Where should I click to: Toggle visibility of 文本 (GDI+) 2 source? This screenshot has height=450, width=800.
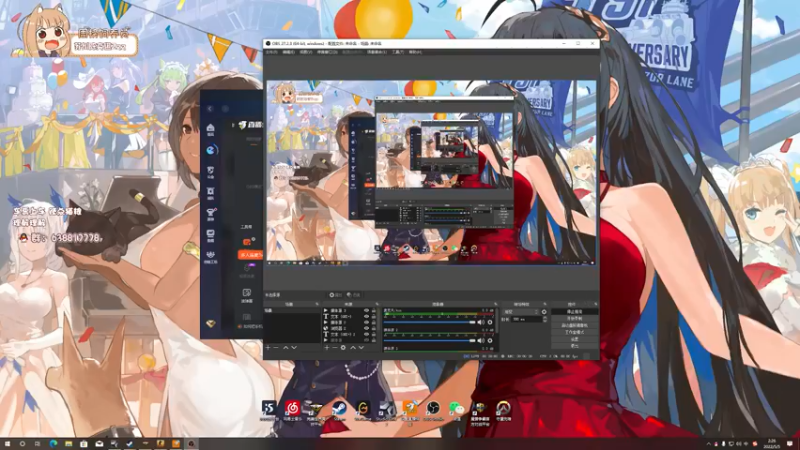point(367,334)
